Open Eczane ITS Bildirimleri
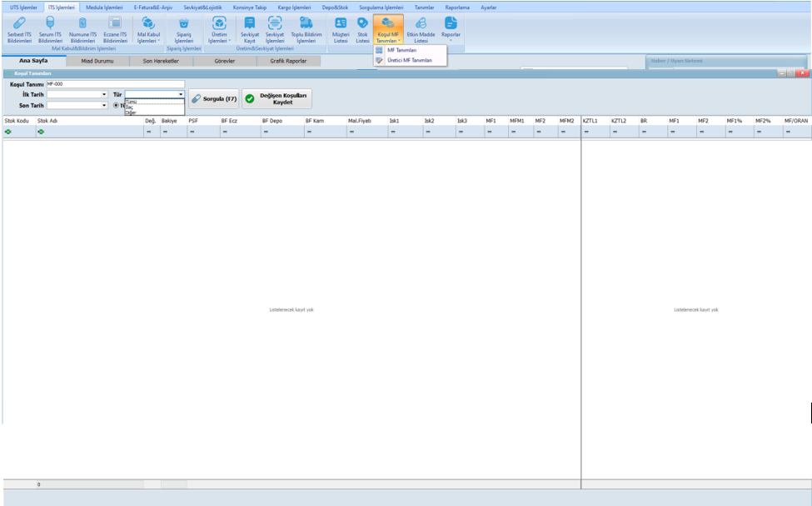 [115, 29]
